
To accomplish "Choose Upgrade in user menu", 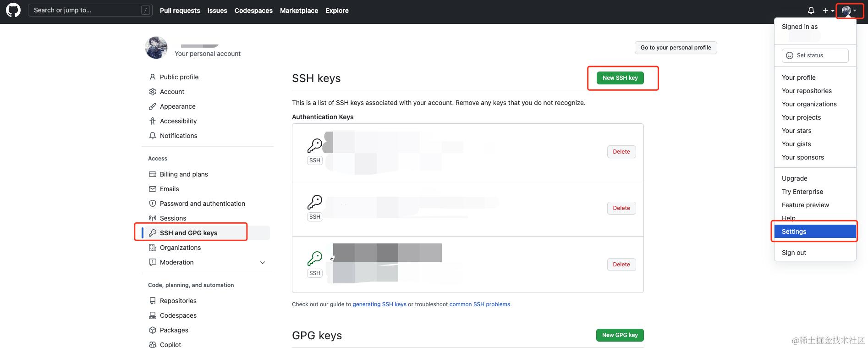I will pos(815,178).
